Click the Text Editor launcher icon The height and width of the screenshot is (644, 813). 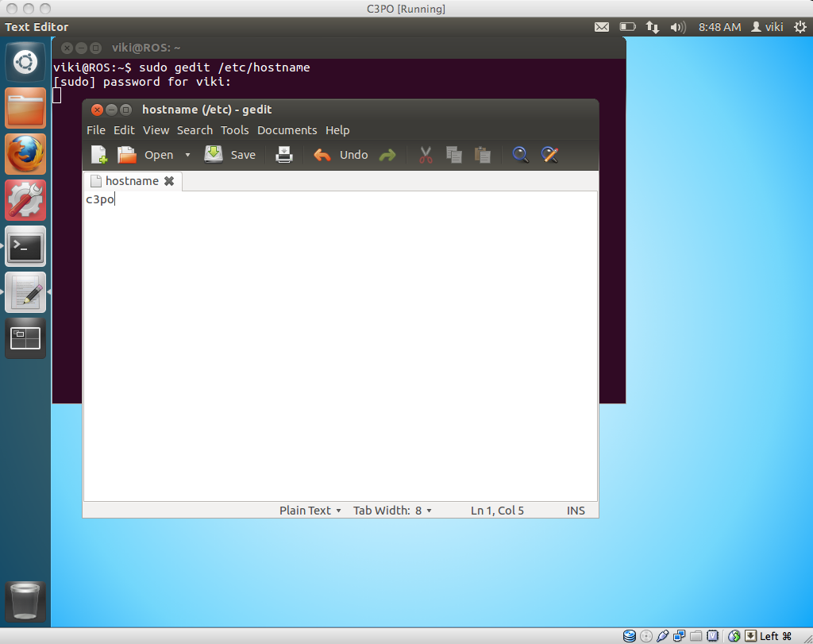tap(25, 292)
